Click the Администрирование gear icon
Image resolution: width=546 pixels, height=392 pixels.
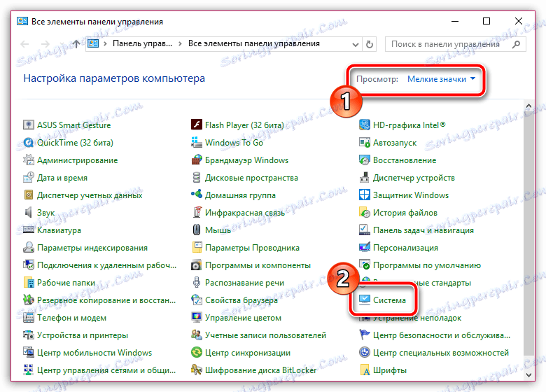click(x=28, y=160)
